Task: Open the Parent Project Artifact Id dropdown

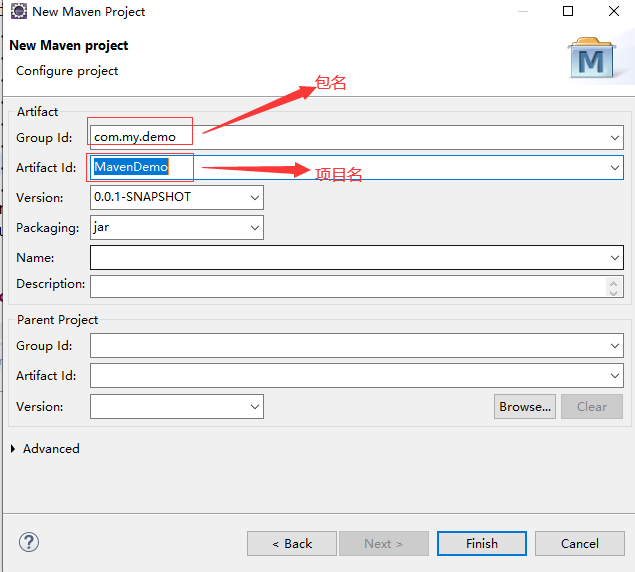Action: pos(615,376)
